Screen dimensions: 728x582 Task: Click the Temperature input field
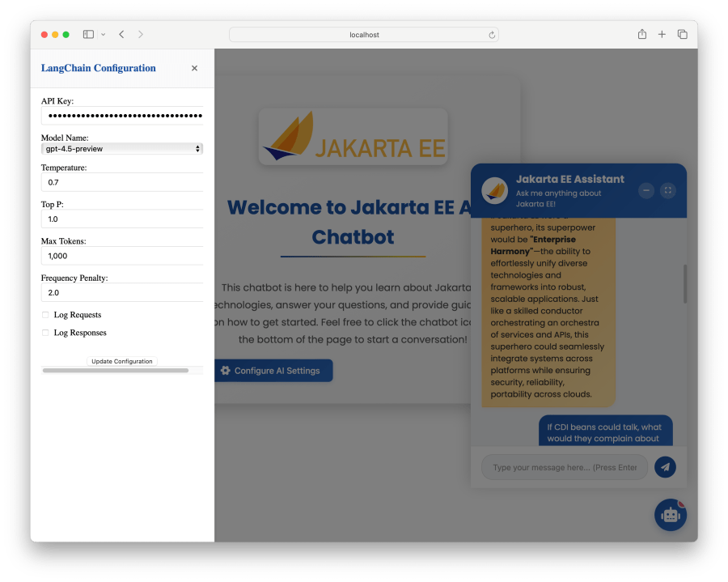[122, 182]
